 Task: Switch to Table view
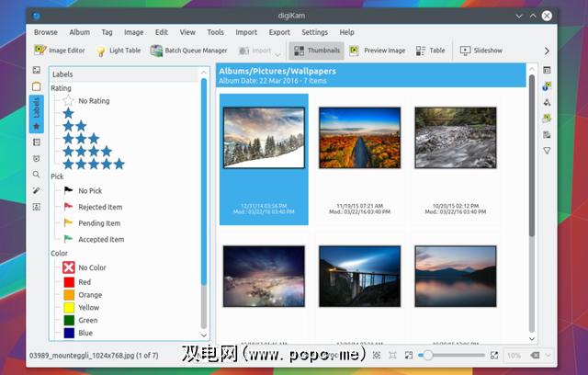430,51
